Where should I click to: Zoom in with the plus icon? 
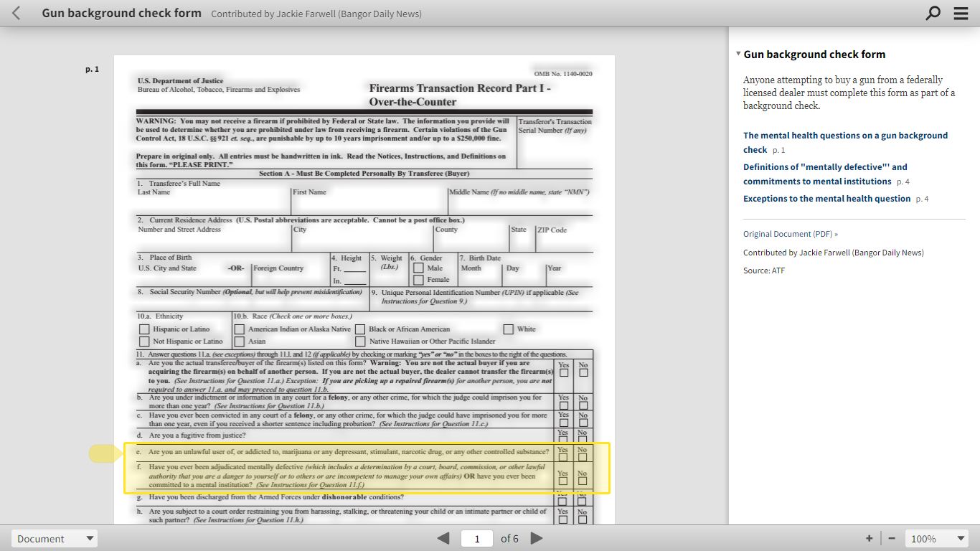tap(870, 538)
